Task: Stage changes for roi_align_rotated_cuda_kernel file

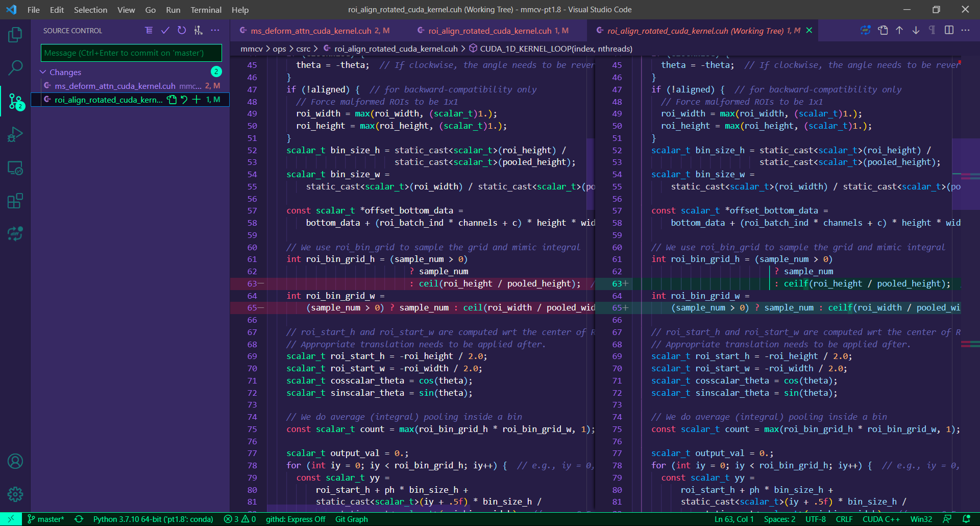Action: 197,100
